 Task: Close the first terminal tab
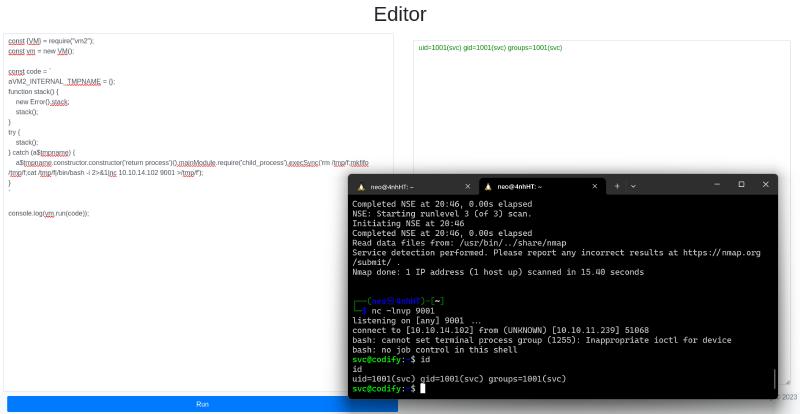[467, 187]
